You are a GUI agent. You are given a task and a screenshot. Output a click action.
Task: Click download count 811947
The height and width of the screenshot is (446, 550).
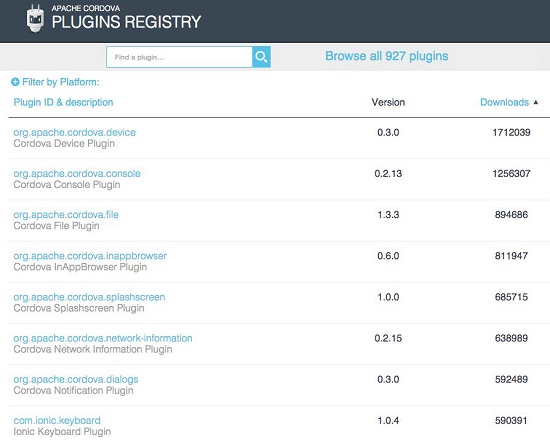coord(511,256)
